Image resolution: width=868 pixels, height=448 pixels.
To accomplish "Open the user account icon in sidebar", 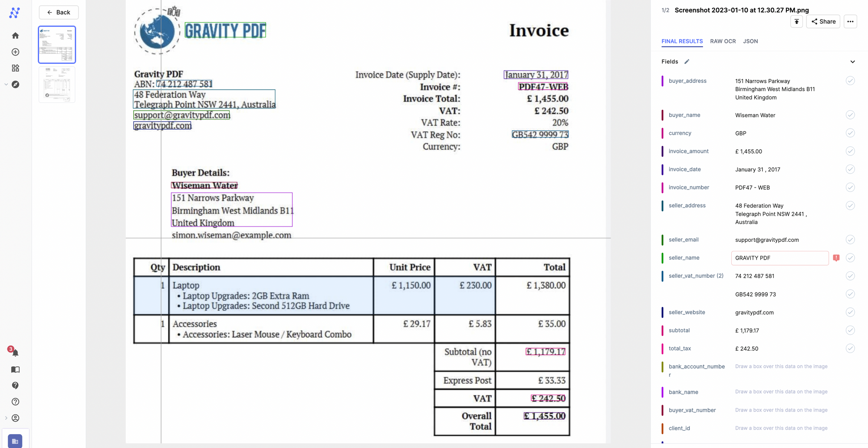I will 15,418.
